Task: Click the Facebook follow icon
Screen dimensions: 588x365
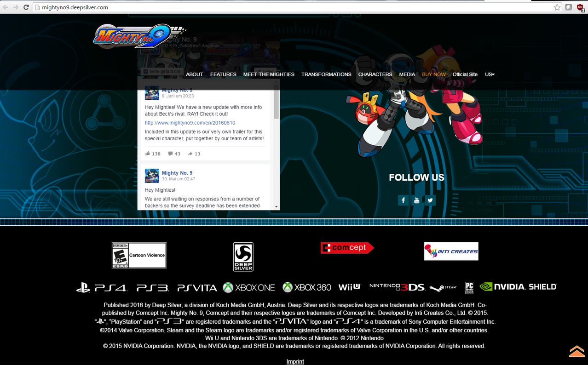Action: (x=403, y=200)
